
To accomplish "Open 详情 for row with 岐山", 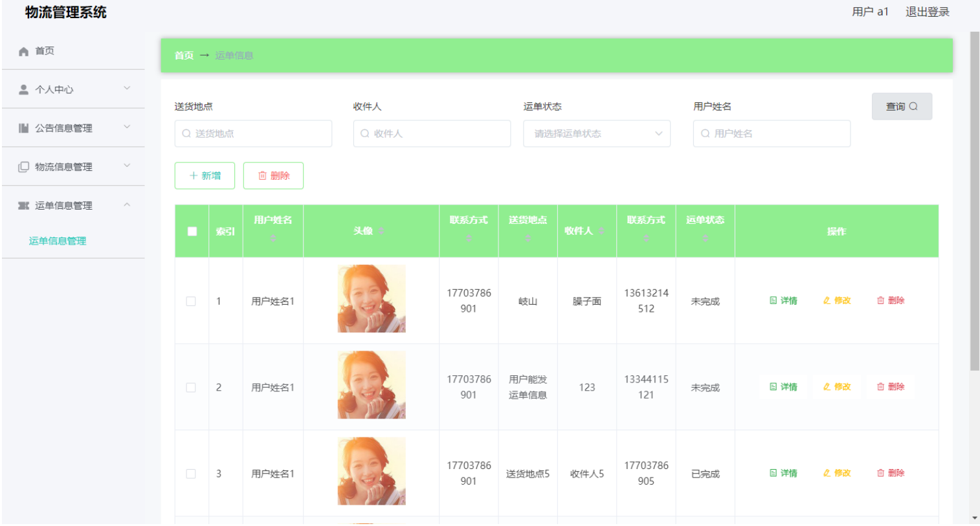I will click(783, 301).
